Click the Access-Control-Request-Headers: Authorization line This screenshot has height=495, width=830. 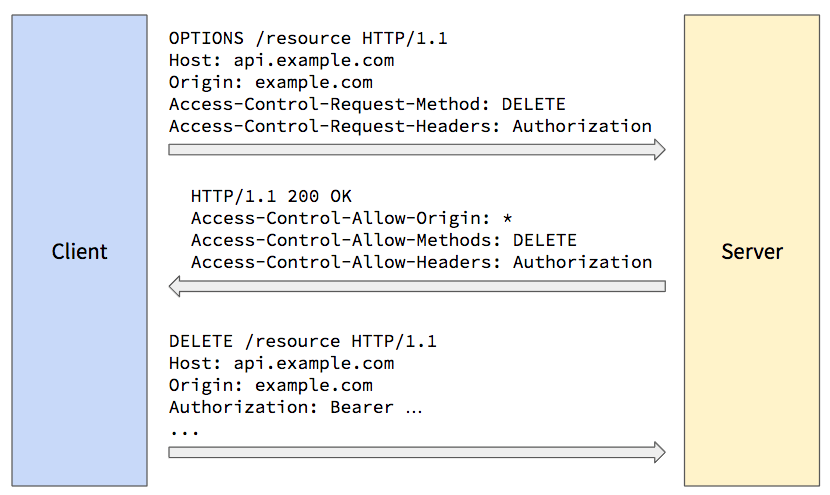point(410,127)
